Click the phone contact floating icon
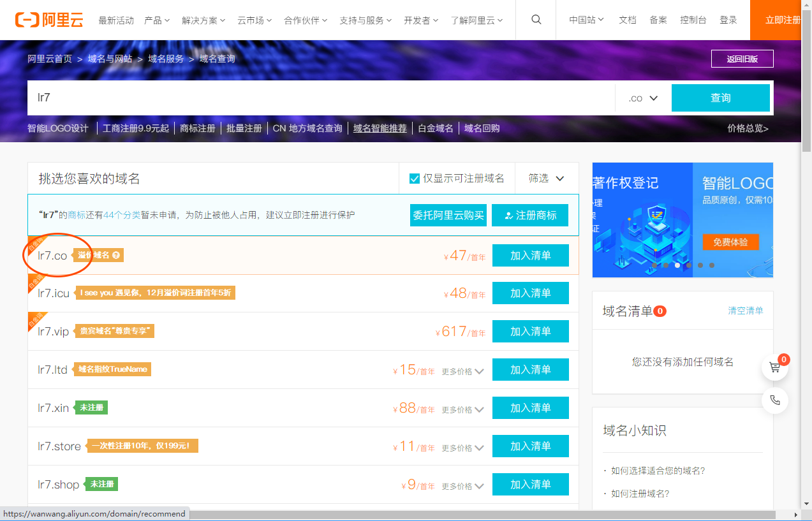 click(x=775, y=400)
